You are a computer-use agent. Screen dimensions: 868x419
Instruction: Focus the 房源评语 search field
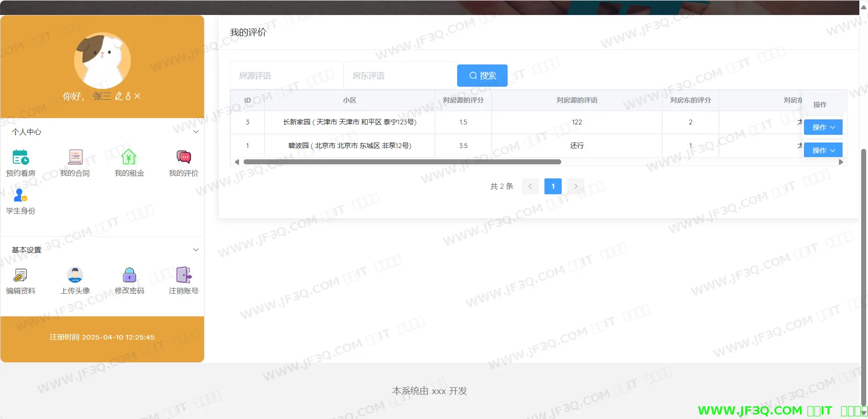286,75
